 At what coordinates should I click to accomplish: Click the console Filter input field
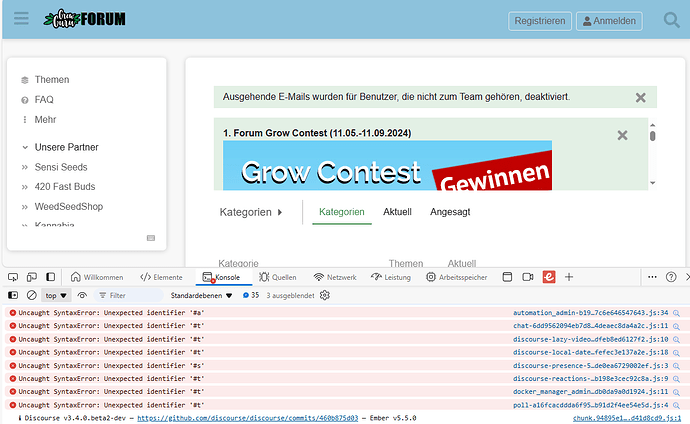(x=128, y=296)
